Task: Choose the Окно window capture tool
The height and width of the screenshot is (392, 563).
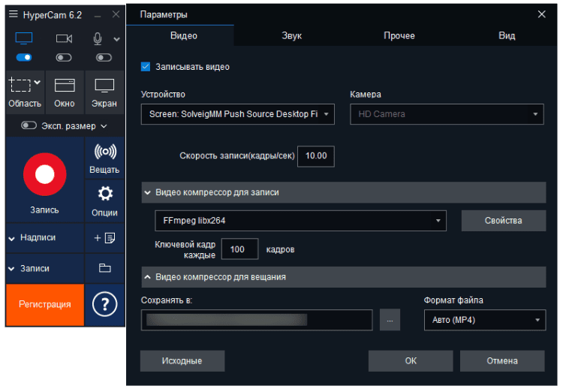Action: coord(65,92)
